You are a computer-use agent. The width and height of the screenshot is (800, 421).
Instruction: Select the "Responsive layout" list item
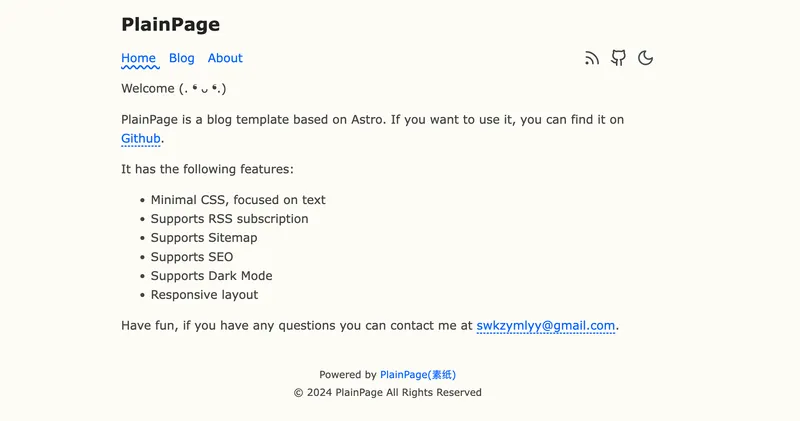click(204, 295)
